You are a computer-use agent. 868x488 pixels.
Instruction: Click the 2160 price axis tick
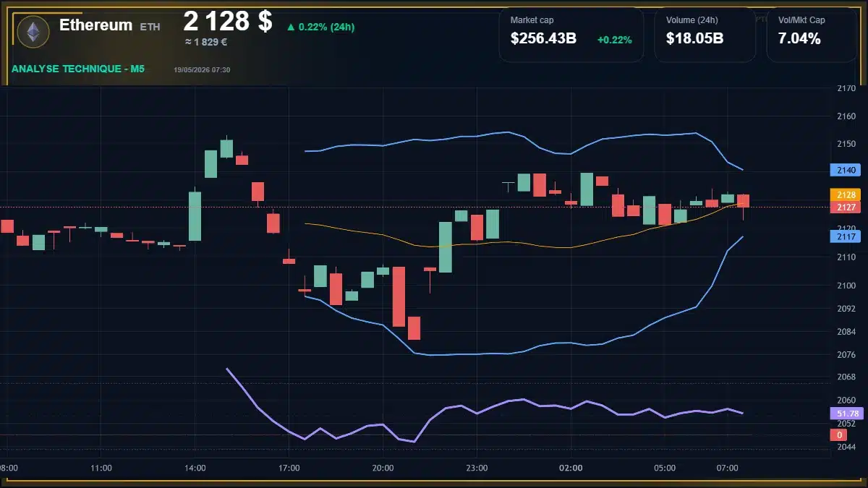pos(846,116)
